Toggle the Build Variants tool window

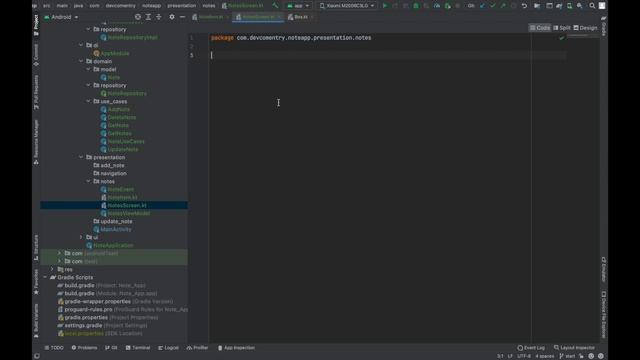click(36, 321)
